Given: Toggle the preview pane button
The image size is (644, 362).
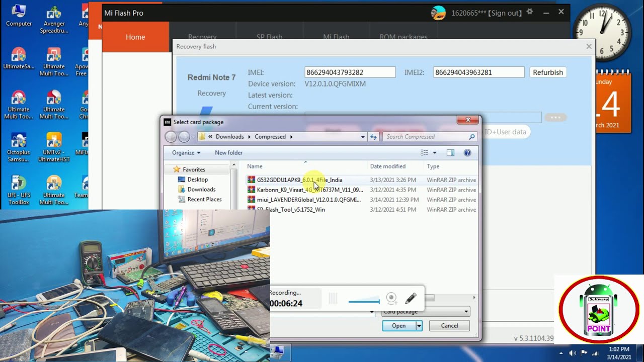Looking at the screenshot, I should point(450,153).
